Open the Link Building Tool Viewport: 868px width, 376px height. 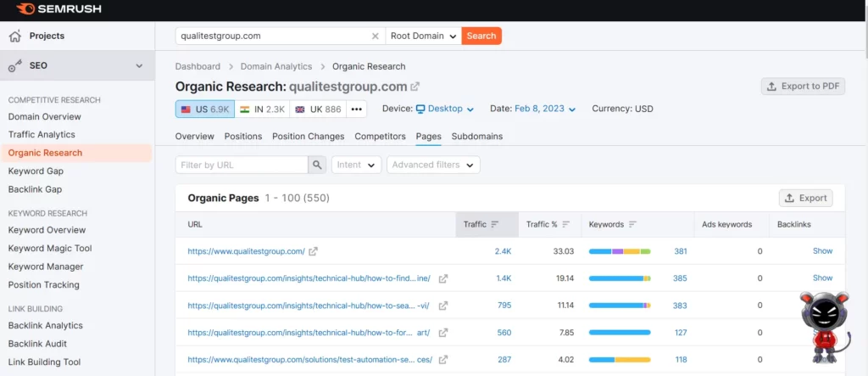tap(44, 362)
